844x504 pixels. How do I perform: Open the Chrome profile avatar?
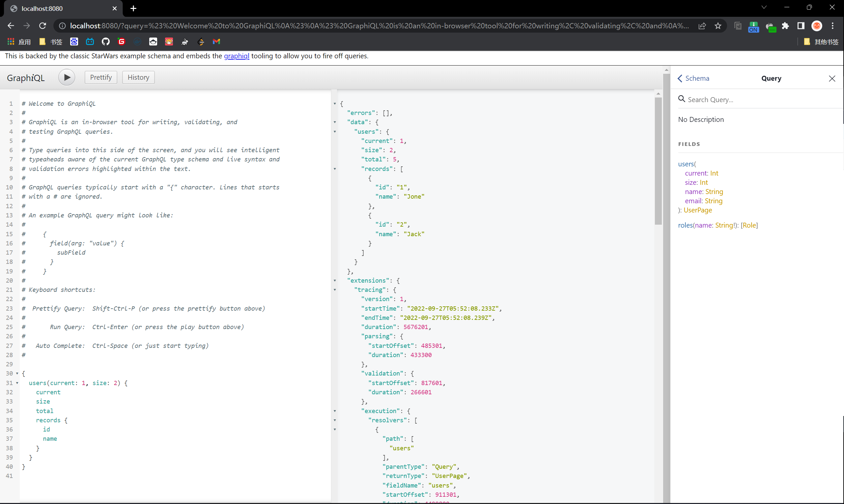[x=817, y=26]
